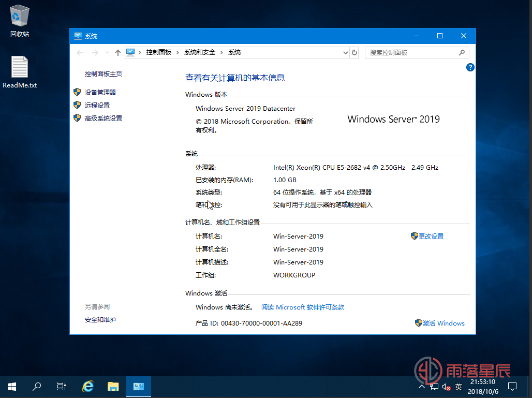Viewport: 532px width, 398px height.
Task: Open 远程设置 from the sidebar
Action: click(97, 105)
